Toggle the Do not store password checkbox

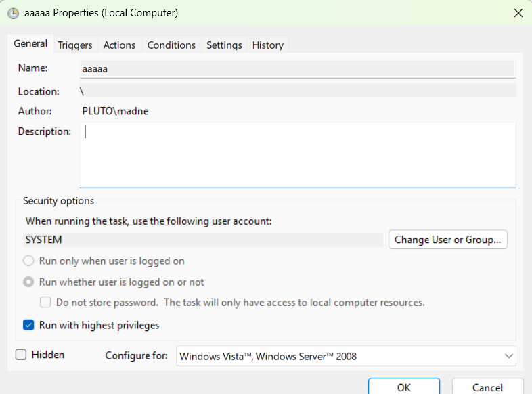click(45, 303)
